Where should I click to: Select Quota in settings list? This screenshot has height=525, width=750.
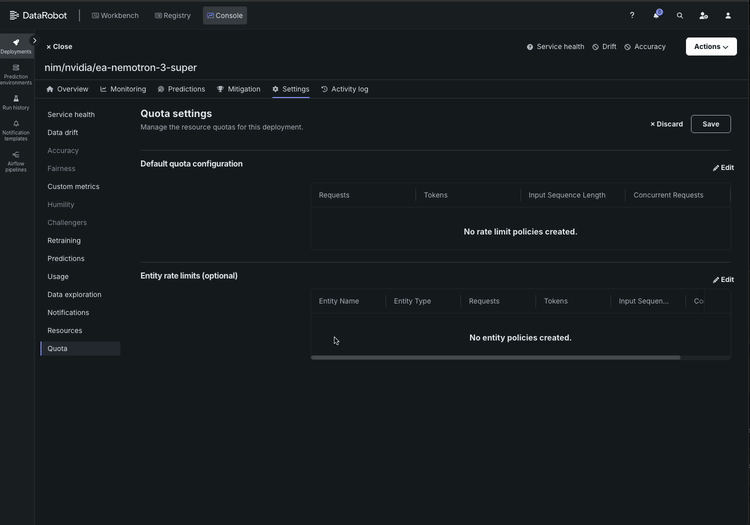point(80,349)
